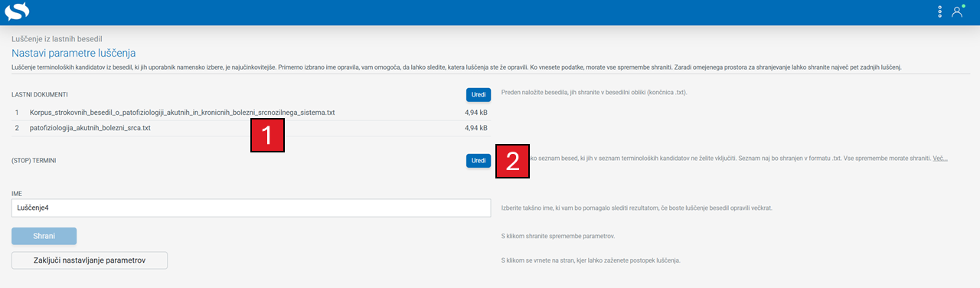Screen dimensions: 980x288
Task: Click Uredi button for (Stop) termini
Action: click(x=479, y=160)
